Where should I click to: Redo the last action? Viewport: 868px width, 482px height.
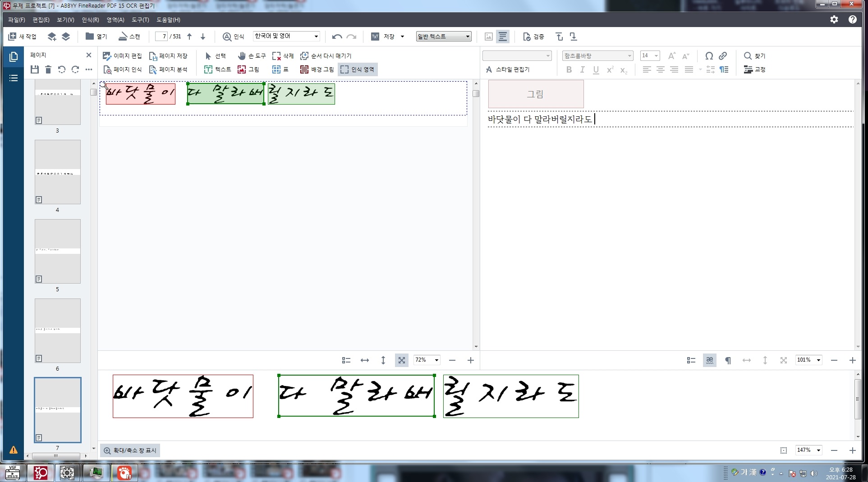click(x=351, y=37)
